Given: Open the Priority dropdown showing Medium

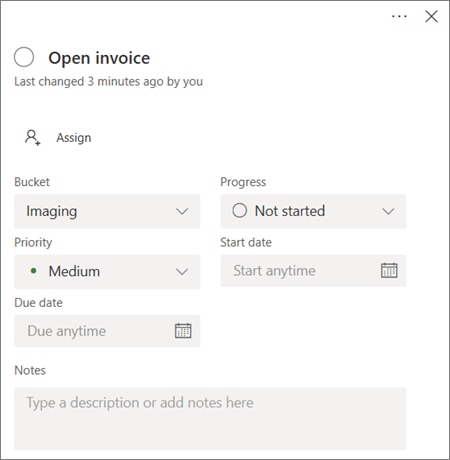Looking at the screenshot, I should pos(107,272).
